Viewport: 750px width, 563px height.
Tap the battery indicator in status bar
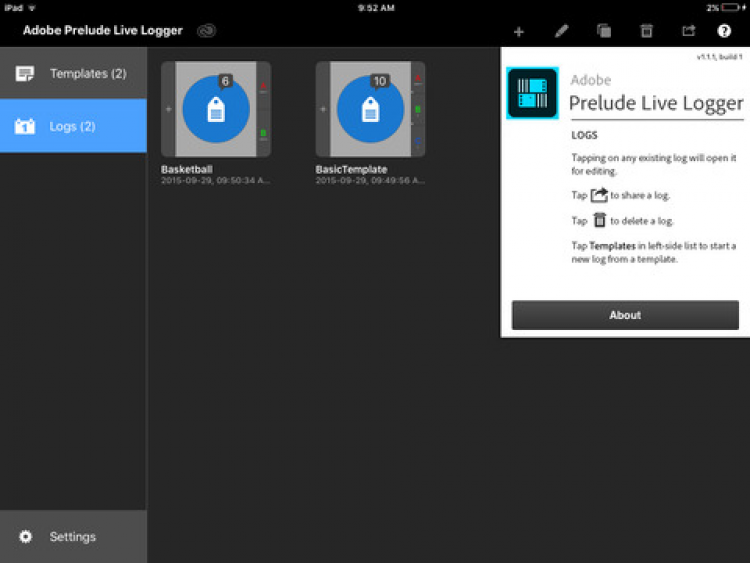pos(730,8)
